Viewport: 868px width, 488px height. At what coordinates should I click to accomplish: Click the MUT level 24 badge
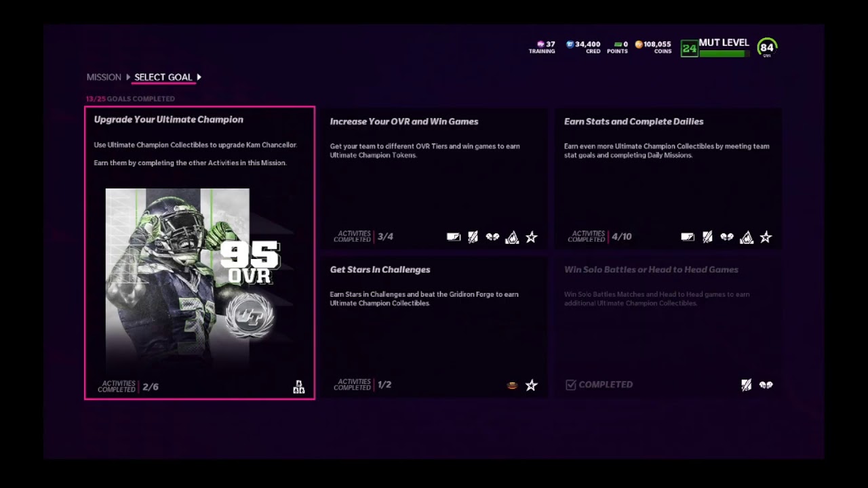click(x=689, y=48)
